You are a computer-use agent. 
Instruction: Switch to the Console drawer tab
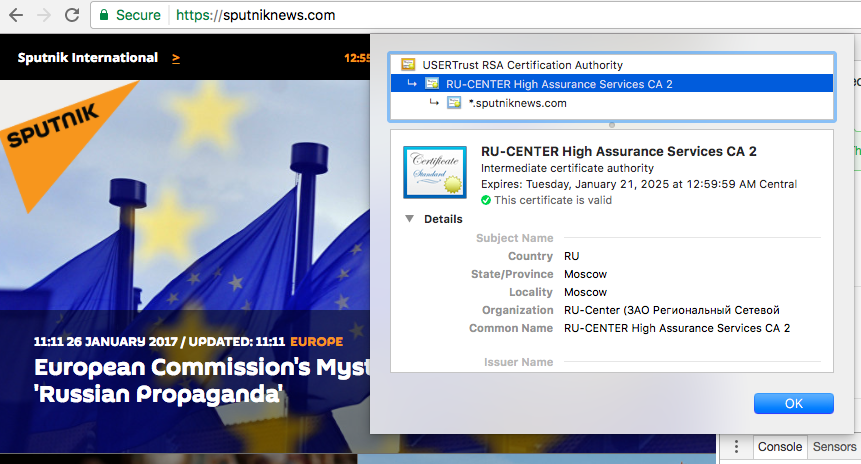(x=779, y=447)
